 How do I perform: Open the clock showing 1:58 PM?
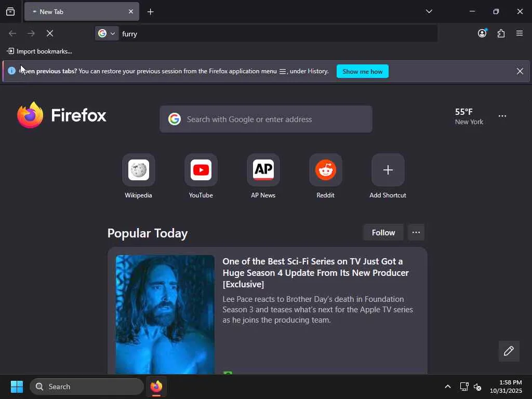point(506,387)
